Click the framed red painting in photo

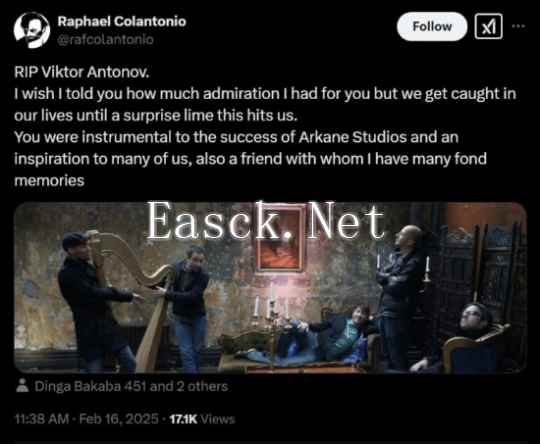coord(281,239)
